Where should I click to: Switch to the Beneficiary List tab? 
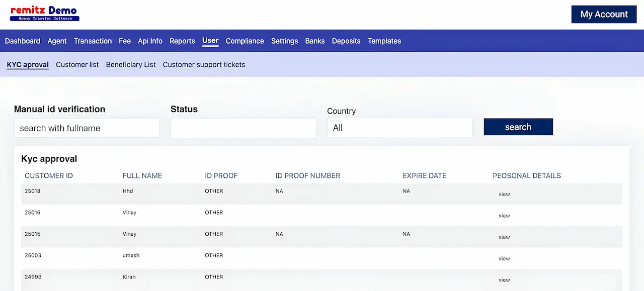131,65
